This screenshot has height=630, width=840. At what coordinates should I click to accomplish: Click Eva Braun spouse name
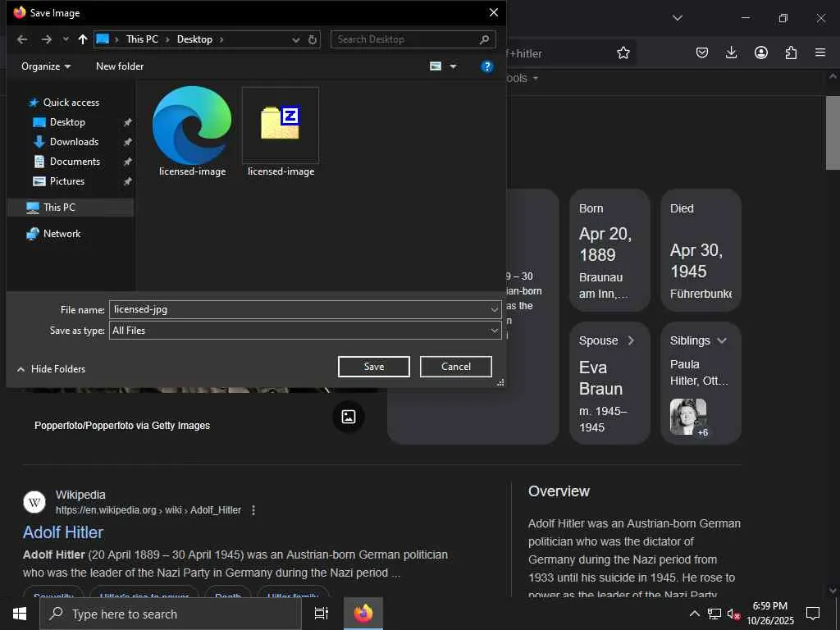(600, 378)
